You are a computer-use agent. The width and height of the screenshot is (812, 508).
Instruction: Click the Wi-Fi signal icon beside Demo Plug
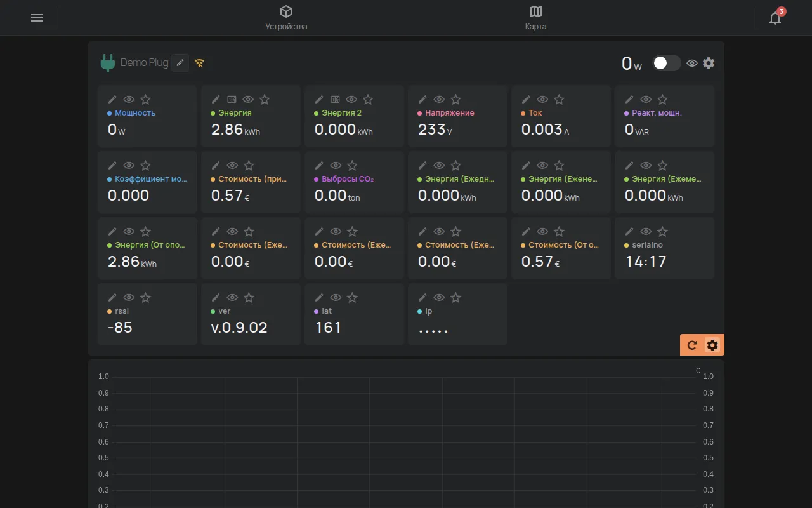199,63
